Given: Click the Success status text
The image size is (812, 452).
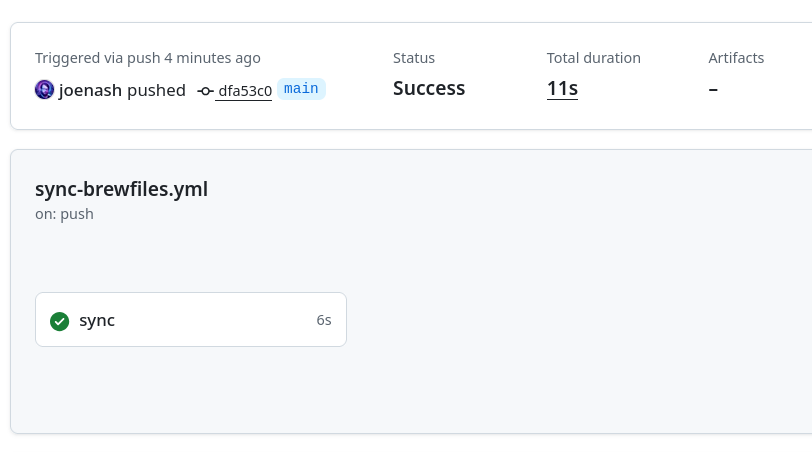Looking at the screenshot, I should pos(429,89).
